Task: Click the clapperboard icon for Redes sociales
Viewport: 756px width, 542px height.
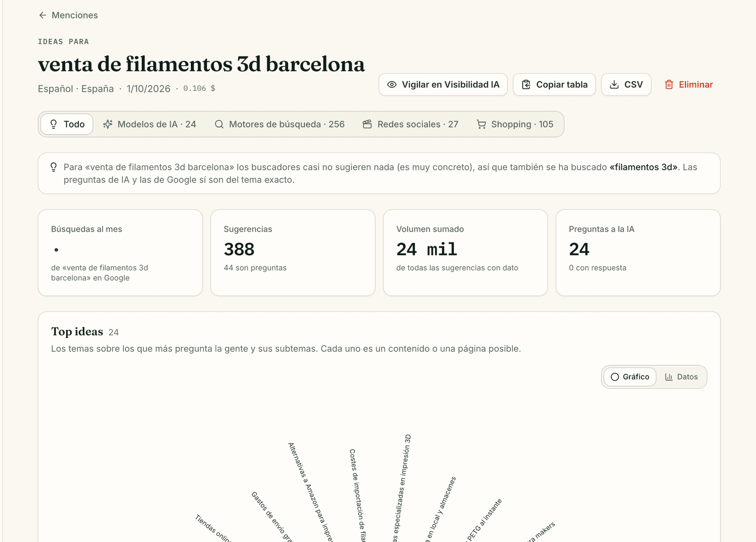Action: tap(367, 124)
